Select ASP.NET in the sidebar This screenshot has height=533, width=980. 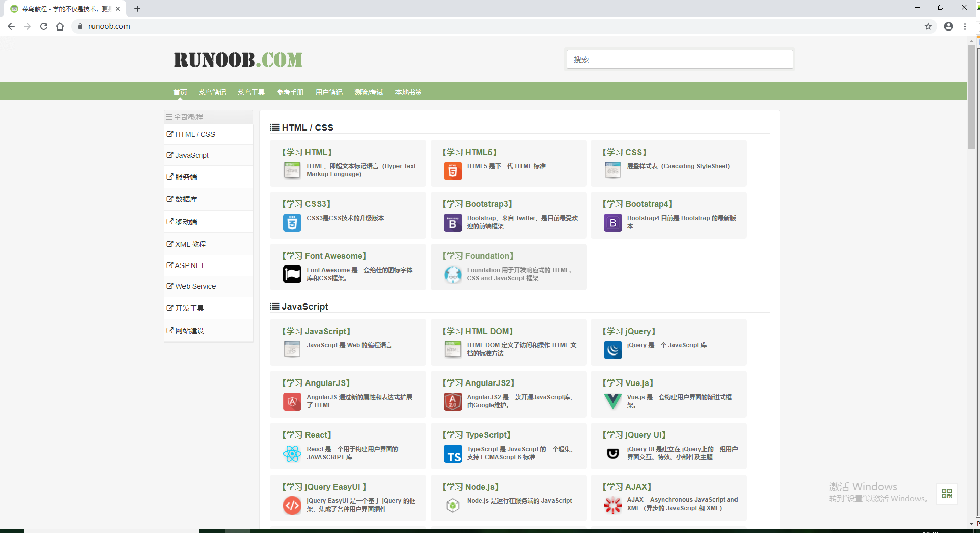[x=208, y=265]
